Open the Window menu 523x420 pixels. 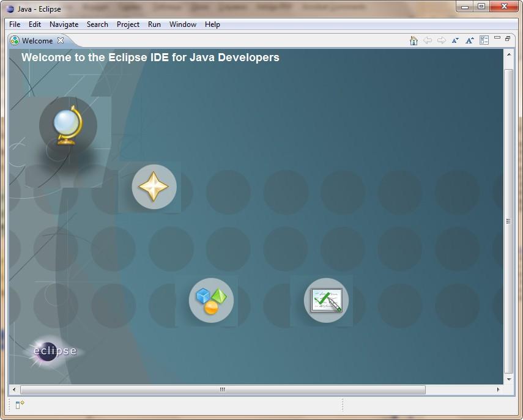(183, 24)
